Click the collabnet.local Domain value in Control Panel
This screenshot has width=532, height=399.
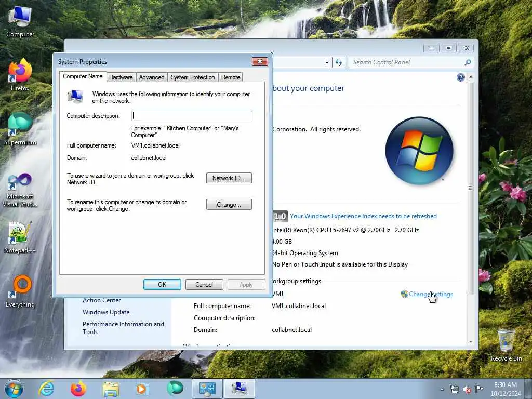click(x=292, y=330)
